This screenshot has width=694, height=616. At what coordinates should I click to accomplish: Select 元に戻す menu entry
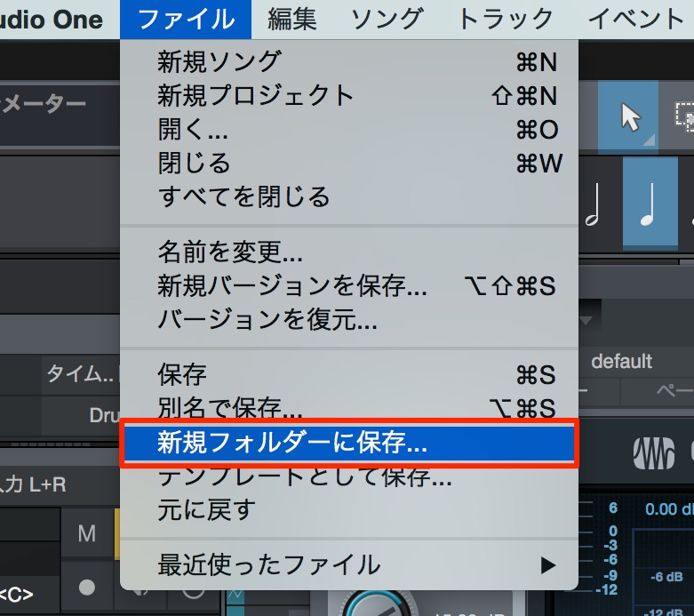point(348,509)
